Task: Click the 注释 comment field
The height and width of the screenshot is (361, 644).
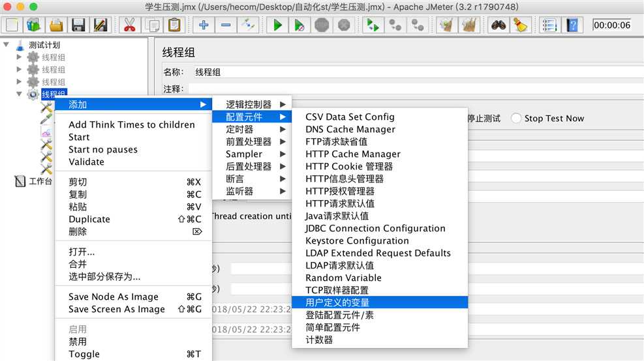Action: 416,89
